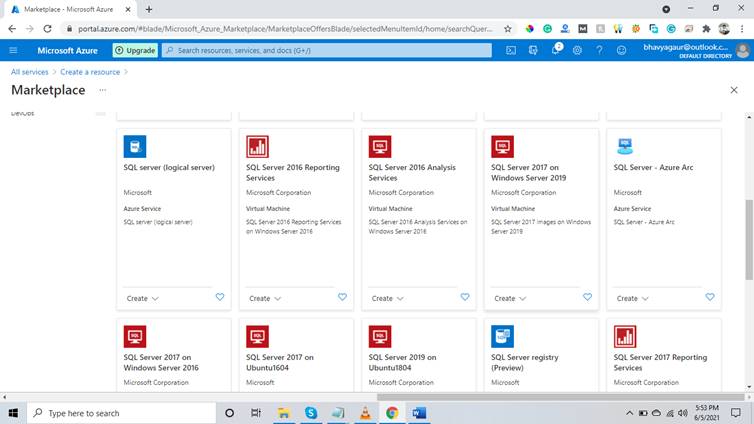Screen dimensions: 754x424
Task: Open a new Chrome tab
Action: click(149, 9)
